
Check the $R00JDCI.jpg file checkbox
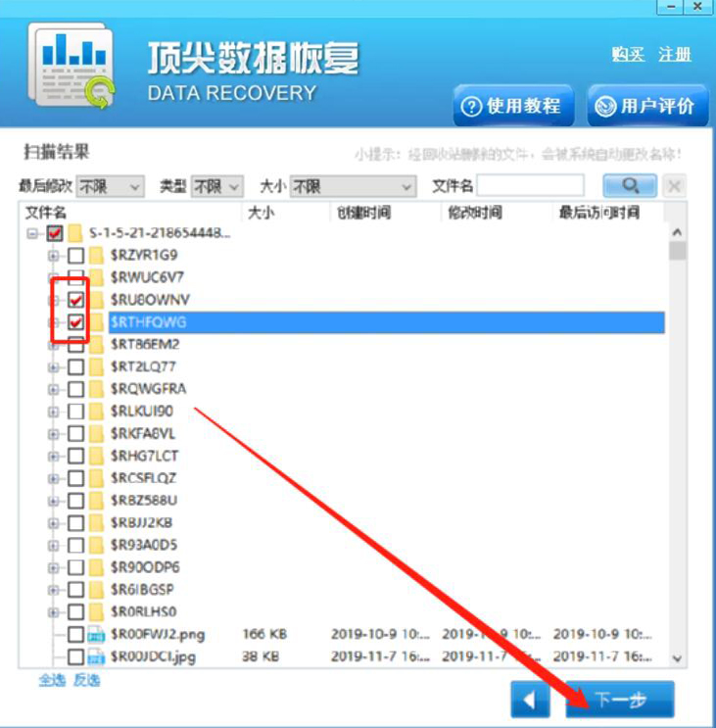[75, 656]
